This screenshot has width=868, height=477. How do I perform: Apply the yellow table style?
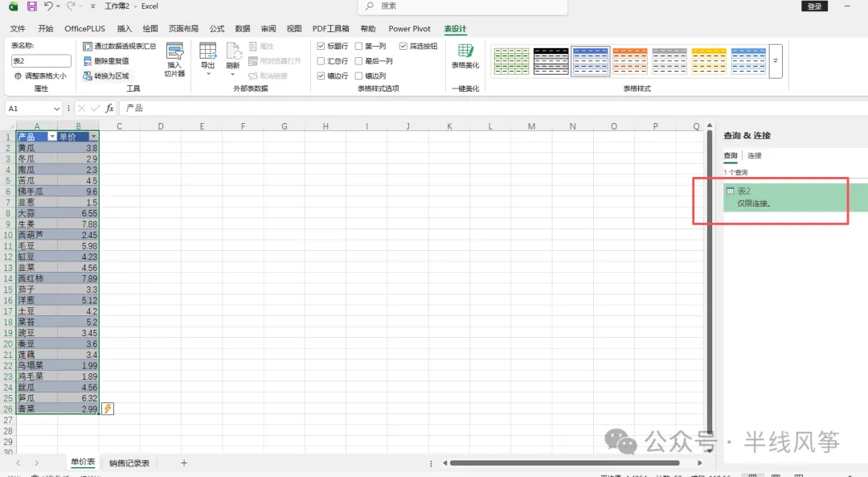click(x=709, y=61)
